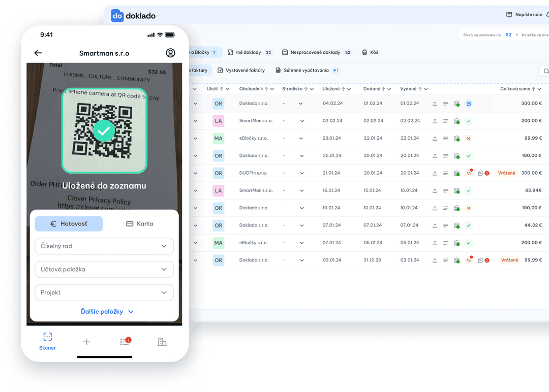Sort by the Uložené column header
The width and height of the screenshot is (549, 392).
337,89
